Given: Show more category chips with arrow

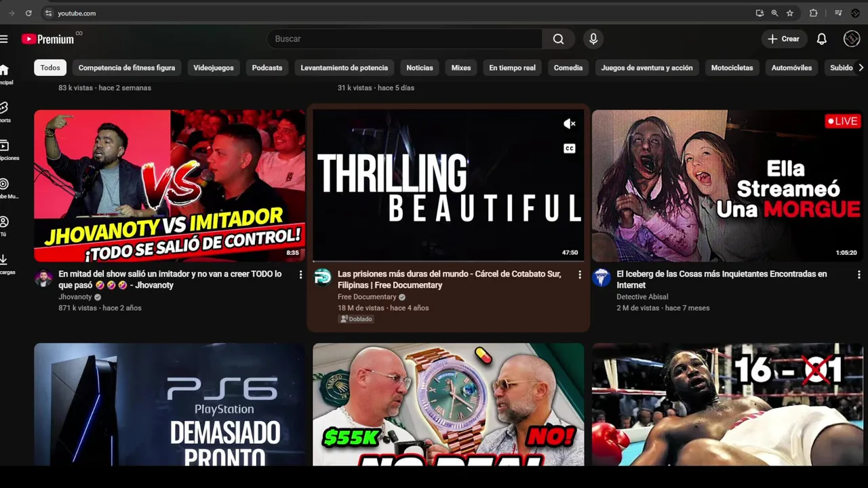Looking at the screenshot, I should 861,68.
